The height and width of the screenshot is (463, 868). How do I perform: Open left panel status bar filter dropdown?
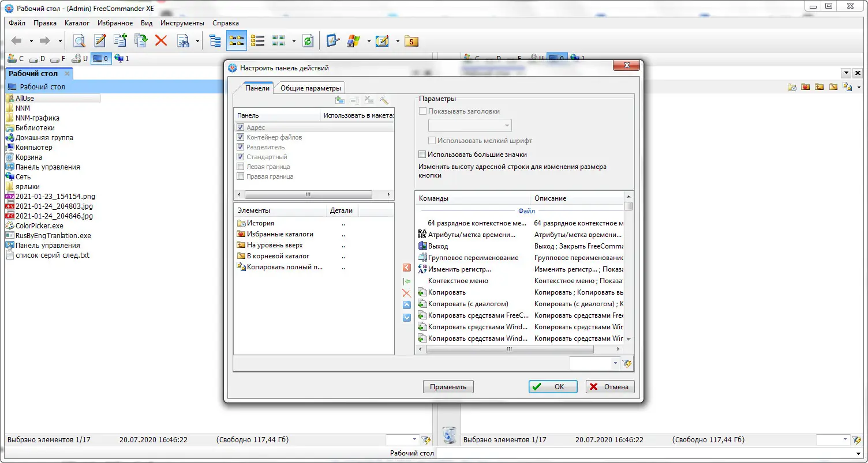[x=414, y=440]
